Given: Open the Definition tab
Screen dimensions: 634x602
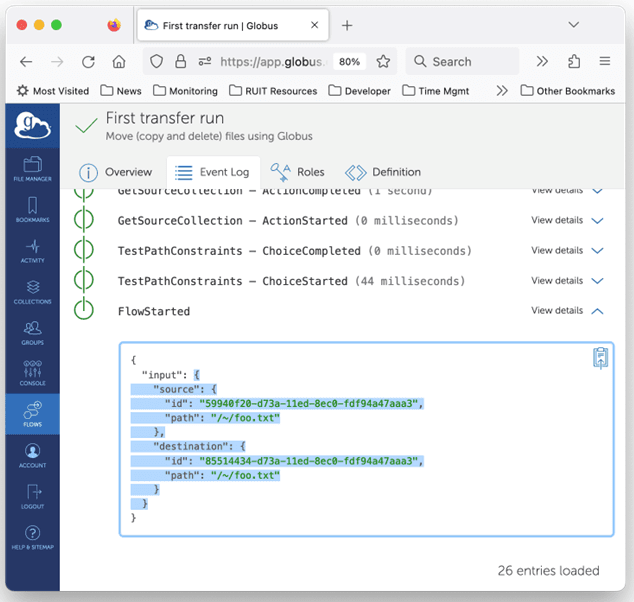Looking at the screenshot, I should (383, 172).
